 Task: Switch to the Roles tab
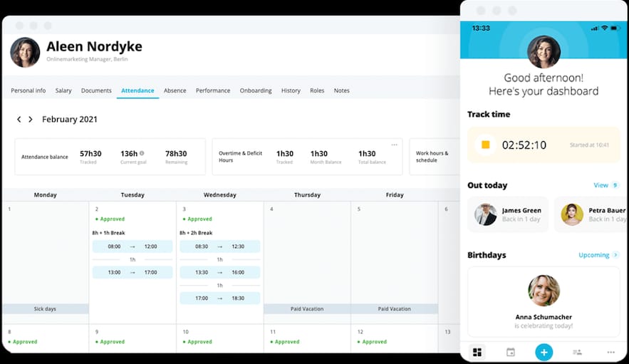(x=317, y=90)
